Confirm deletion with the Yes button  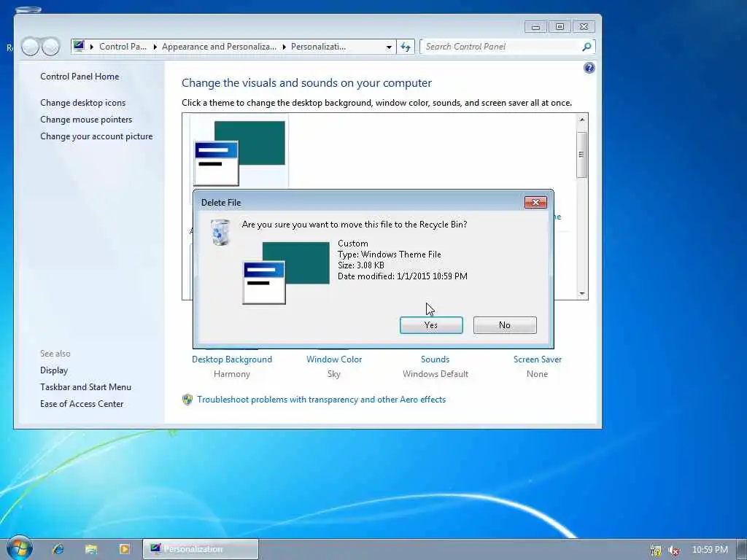(x=431, y=325)
